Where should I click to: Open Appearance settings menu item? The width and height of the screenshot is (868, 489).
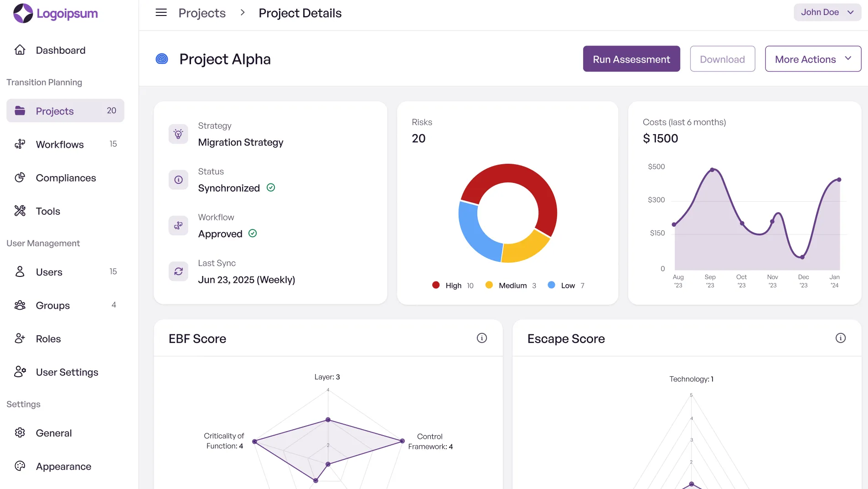pos(65,466)
